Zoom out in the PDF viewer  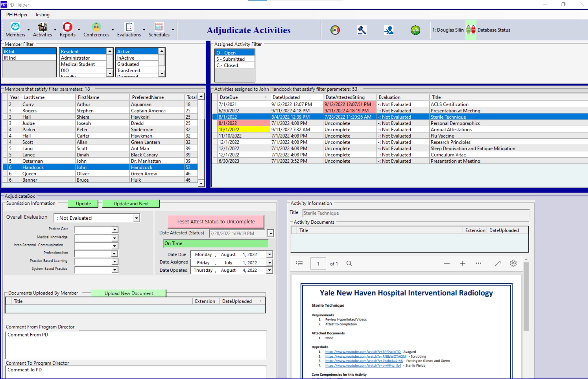click(x=447, y=263)
